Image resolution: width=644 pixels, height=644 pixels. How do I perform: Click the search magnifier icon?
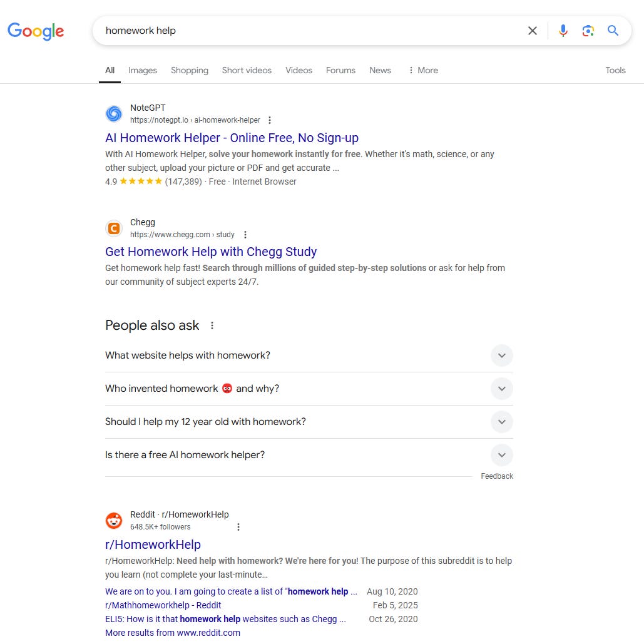pos(613,30)
